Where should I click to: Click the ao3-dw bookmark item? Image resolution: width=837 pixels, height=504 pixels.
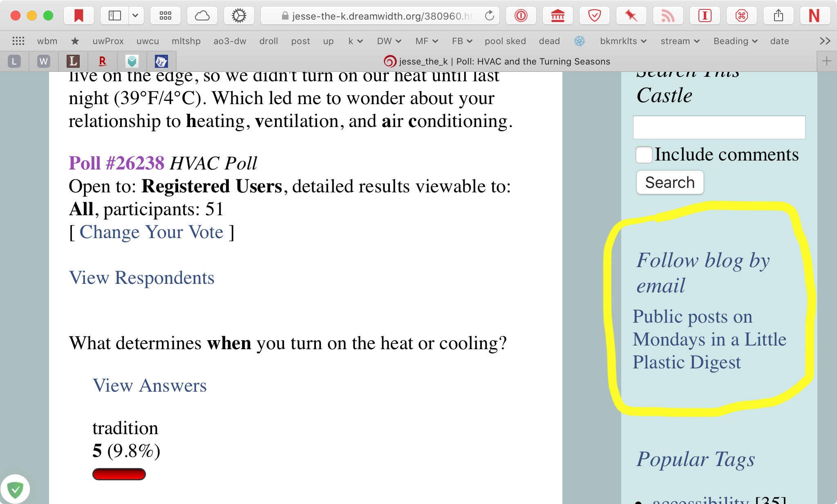click(x=230, y=41)
